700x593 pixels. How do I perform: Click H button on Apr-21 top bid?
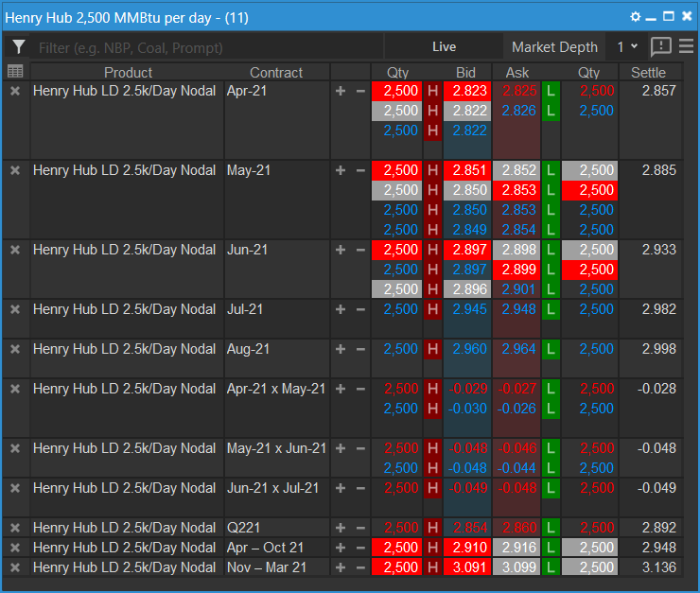point(432,91)
